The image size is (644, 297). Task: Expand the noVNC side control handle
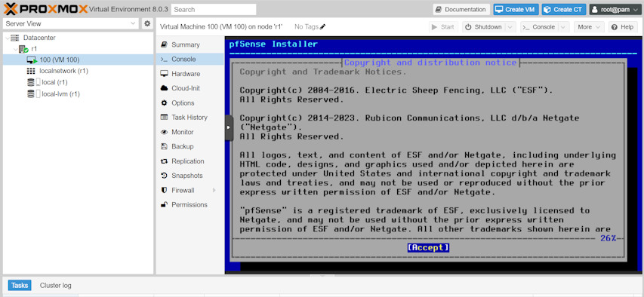(x=230, y=127)
